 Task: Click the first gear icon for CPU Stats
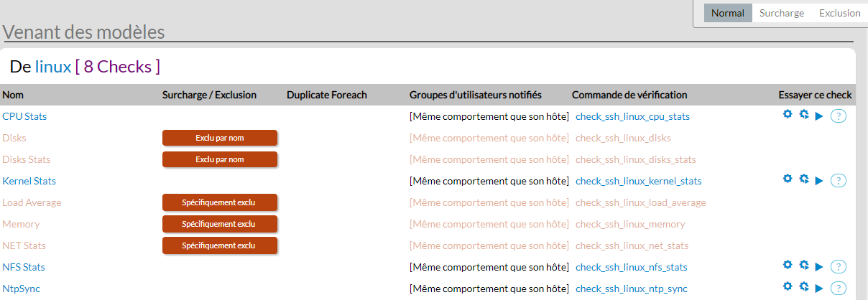[788, 115]
